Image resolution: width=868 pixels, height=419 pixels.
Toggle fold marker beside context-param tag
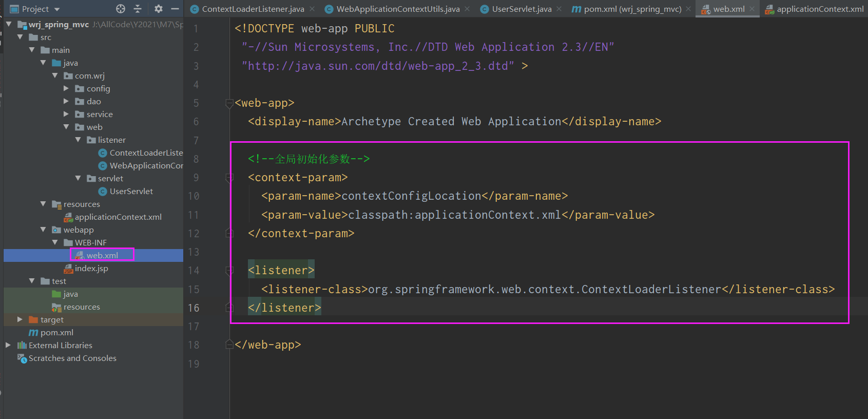coord(229,178)
